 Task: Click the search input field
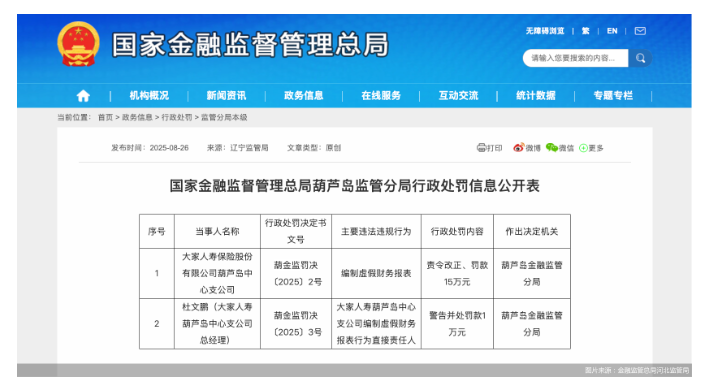[576, 58]
